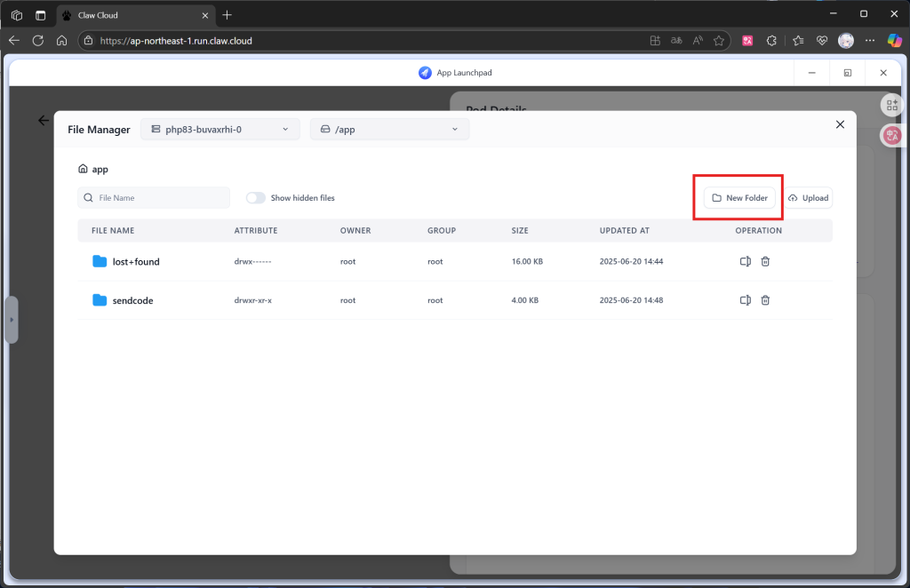The image size is (910, 588).
Task: Click the UPDATED AT column header
Action: [625, 231]
